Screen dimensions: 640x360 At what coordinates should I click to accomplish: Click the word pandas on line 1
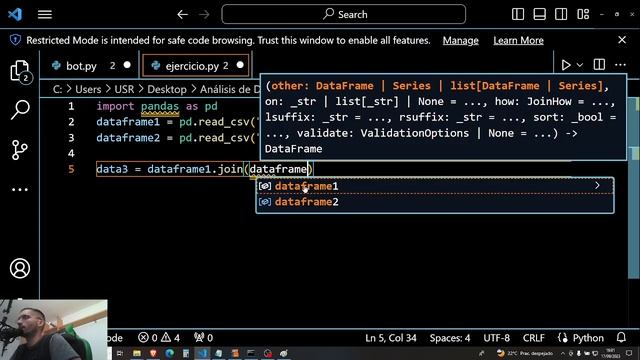pos(160,106)
